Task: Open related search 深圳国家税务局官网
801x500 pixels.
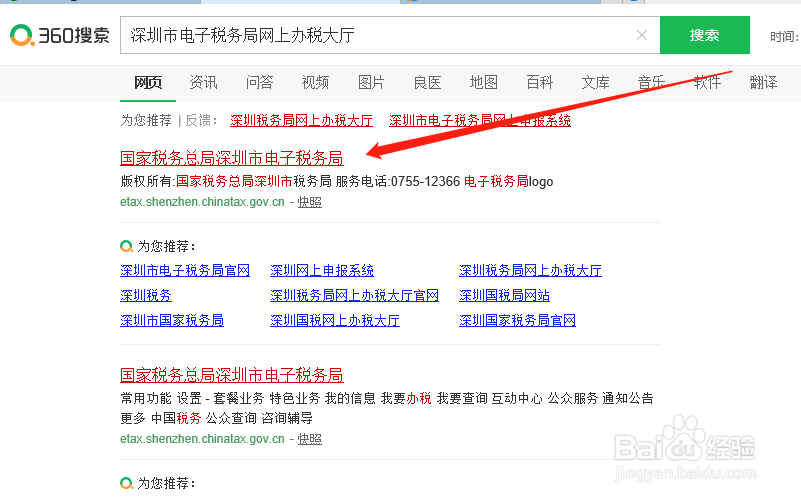Action: coord(517,320)
